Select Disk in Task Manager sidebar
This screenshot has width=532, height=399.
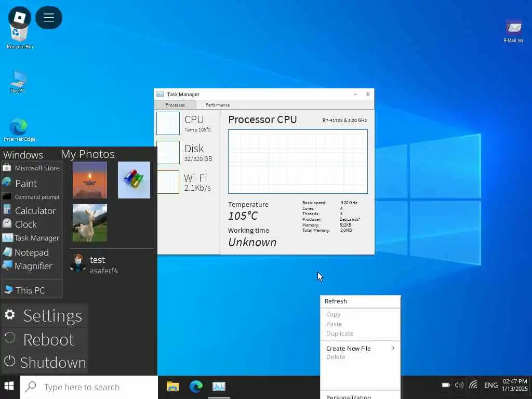[x=186, y=153]
